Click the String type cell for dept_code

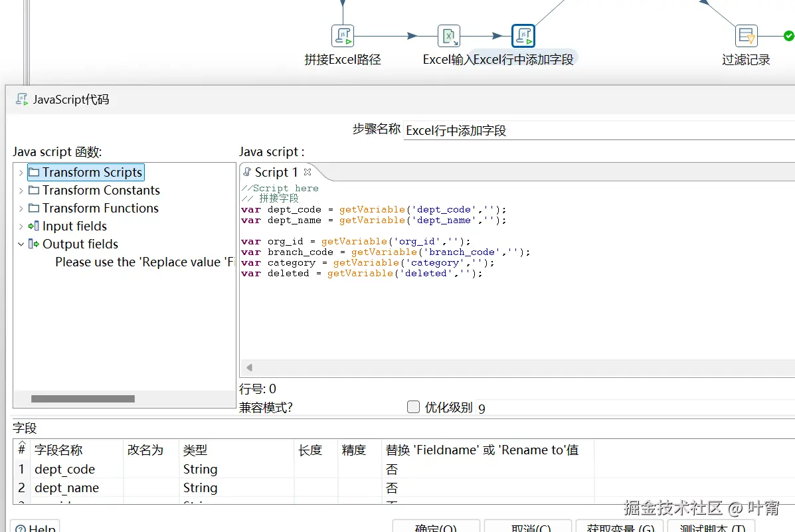click(x=236, y=469)
